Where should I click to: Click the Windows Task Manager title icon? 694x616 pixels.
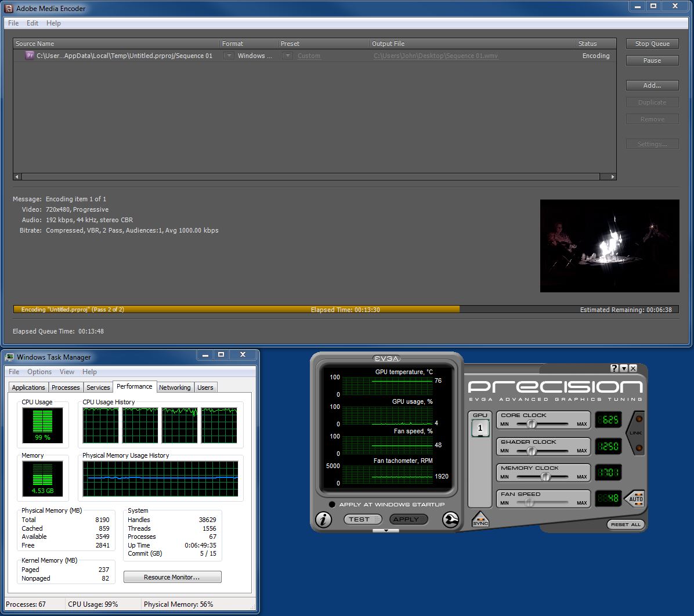point(9,357)
